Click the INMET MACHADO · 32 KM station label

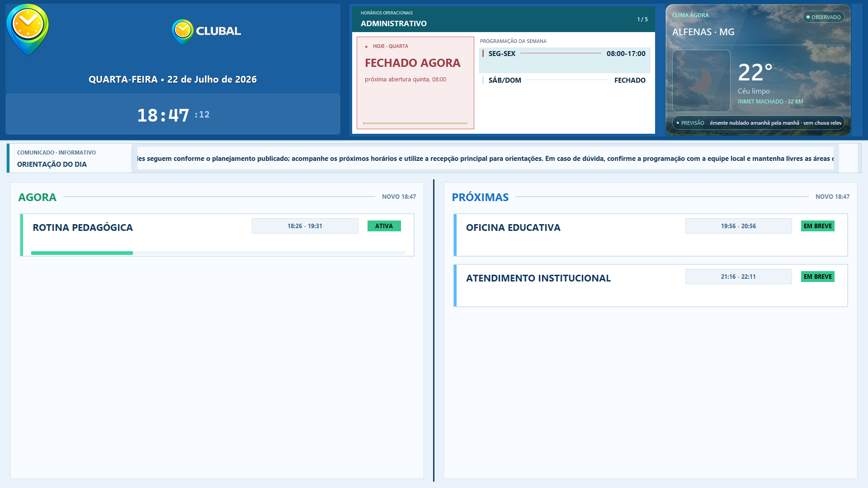click(x=770, y=102)
